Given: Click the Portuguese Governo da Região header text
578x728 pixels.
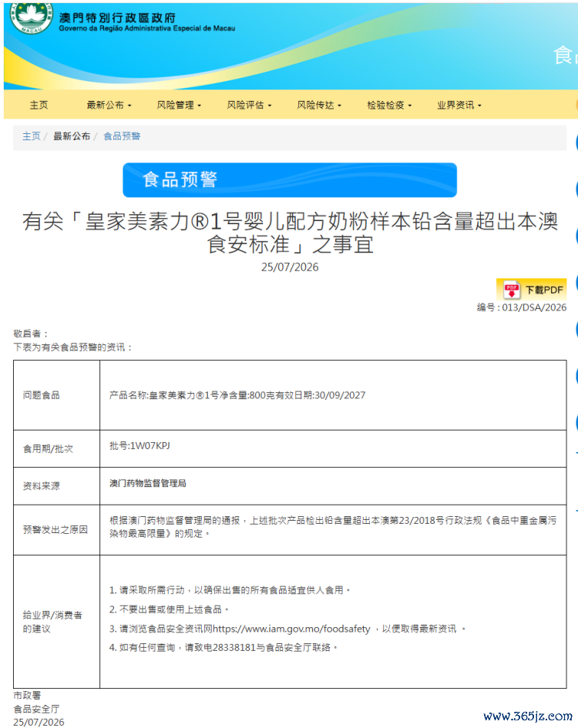Looking at the screenshot, I should coord(147,29).
